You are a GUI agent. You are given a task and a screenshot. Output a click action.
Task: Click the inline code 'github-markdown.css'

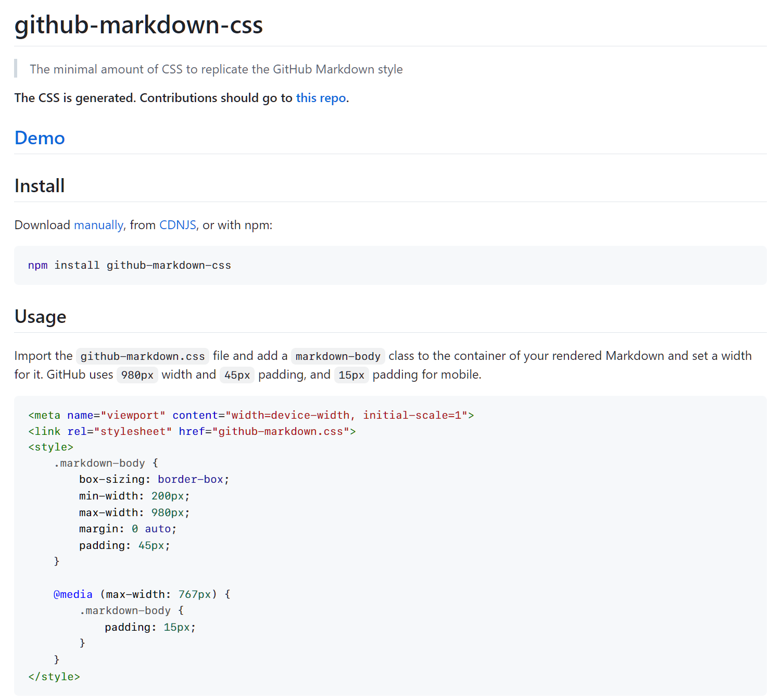pos(143,356)
